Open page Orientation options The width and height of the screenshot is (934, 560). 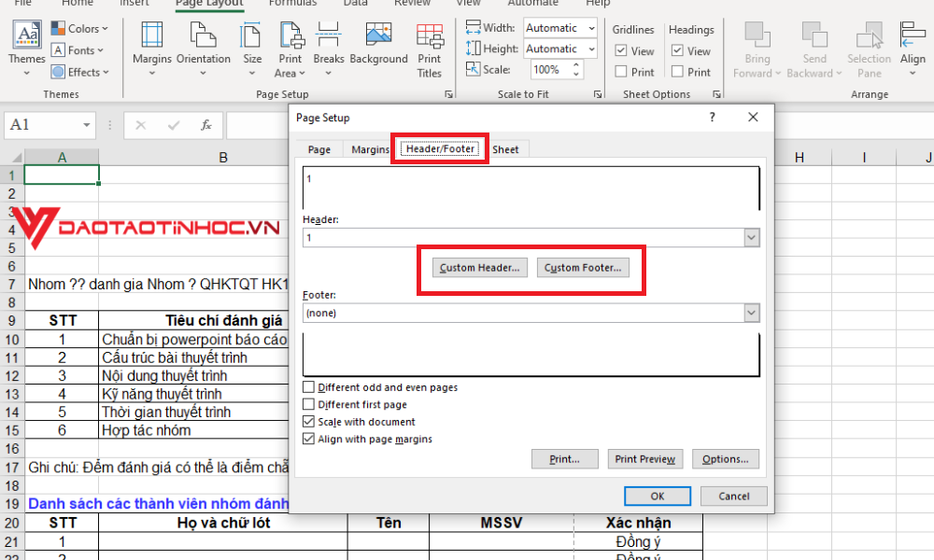point(203,49)
